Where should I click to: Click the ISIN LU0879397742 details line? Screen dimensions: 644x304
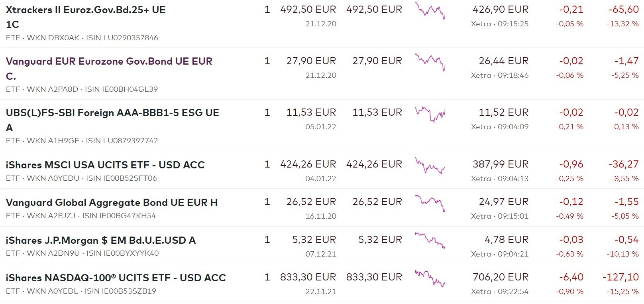point(82,141)
